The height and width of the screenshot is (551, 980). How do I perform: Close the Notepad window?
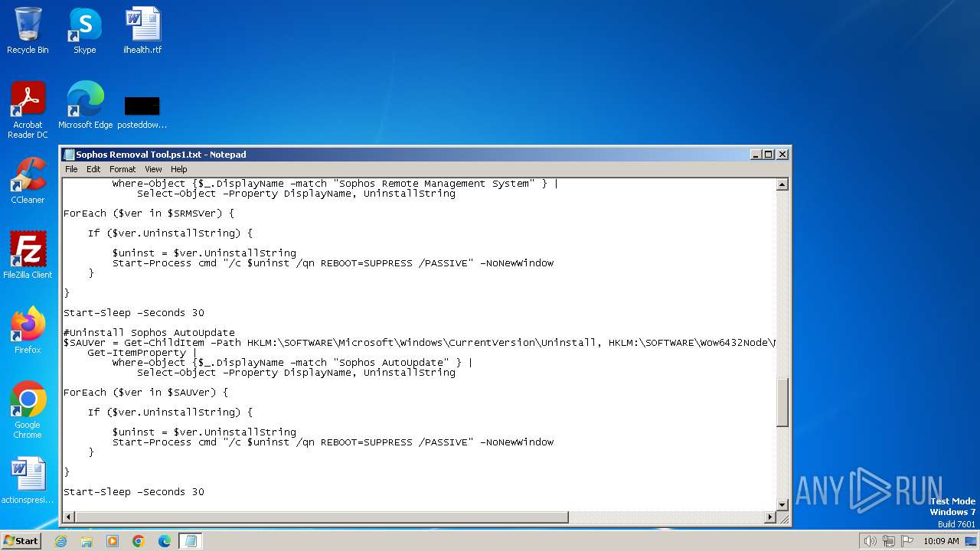pyautogui.click(x=782, y=155)
